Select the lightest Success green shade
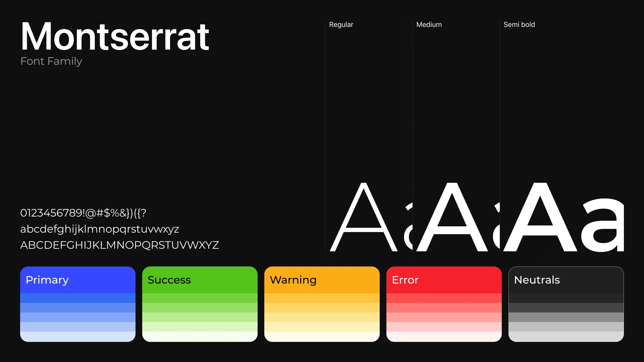 pyautogui.click(x=200, y=337)
